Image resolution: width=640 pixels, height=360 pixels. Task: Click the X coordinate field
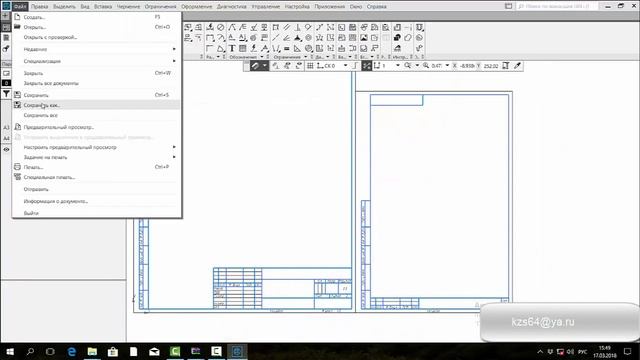(x=467, y=66)
